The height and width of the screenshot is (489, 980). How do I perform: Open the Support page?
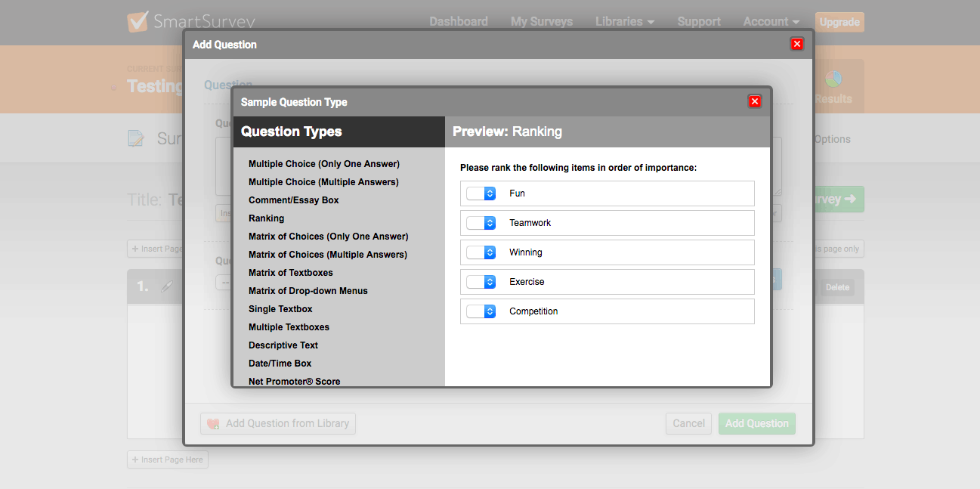pos(699,22)
